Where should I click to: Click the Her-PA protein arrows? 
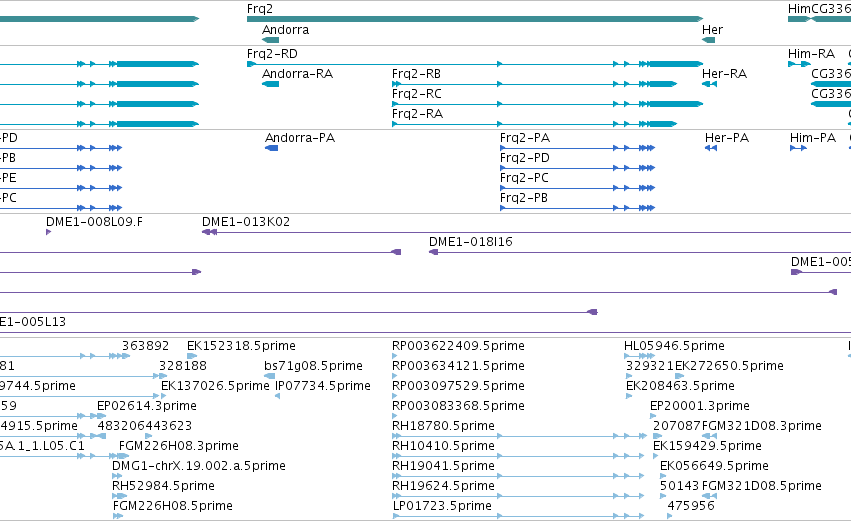(710, 148)
